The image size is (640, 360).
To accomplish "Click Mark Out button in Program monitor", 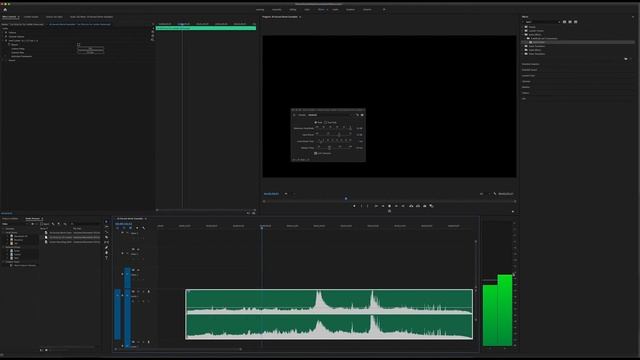I will [368, 206].
